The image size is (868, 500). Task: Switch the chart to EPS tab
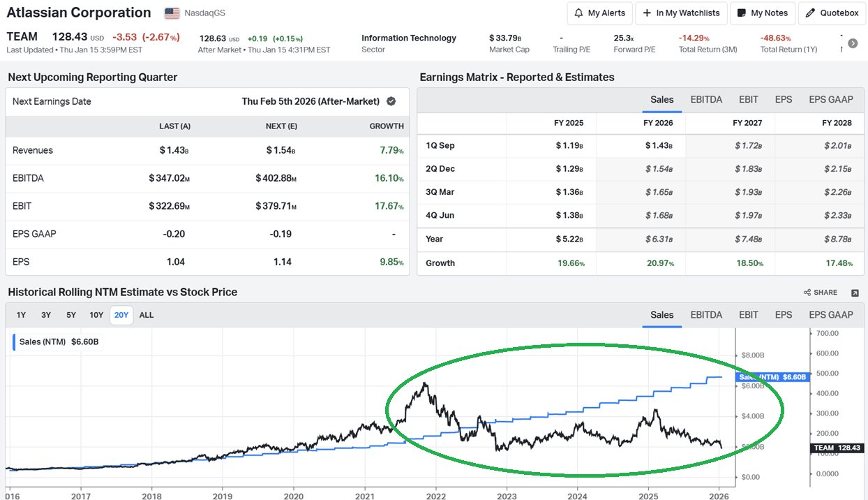point(784,315)
